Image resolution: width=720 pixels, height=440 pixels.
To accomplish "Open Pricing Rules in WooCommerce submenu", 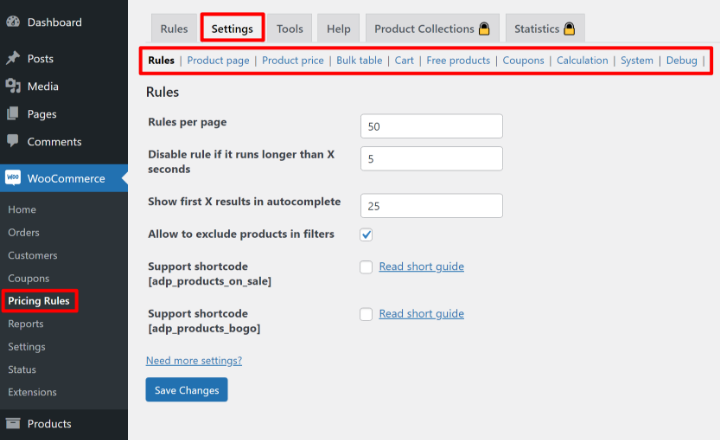I will tap(38, 301).
